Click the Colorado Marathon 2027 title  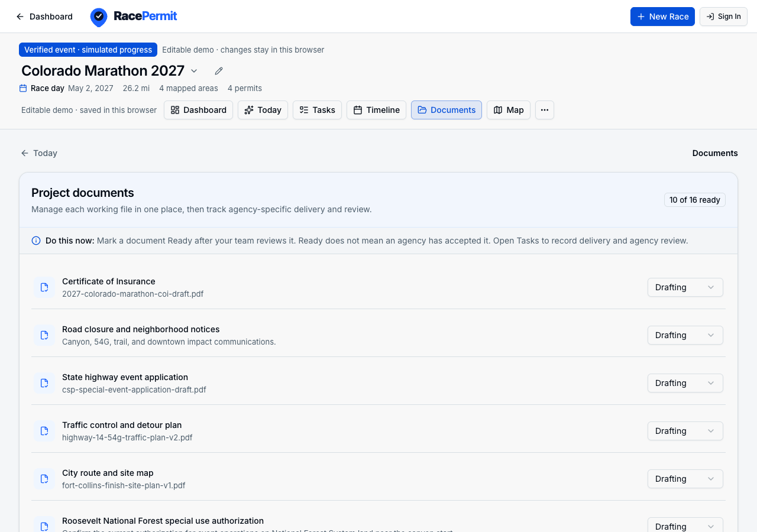[103, 71]
